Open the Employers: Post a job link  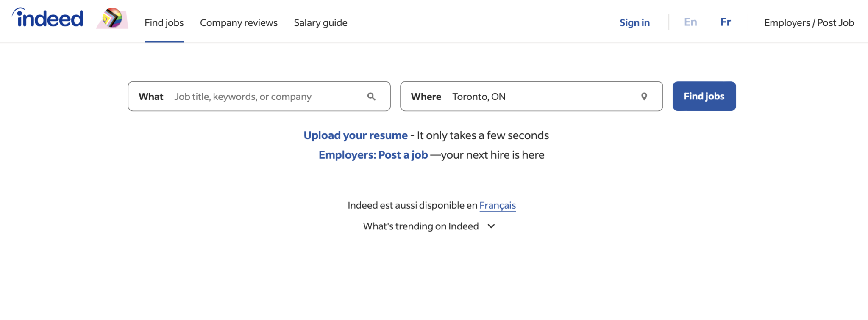373,155
